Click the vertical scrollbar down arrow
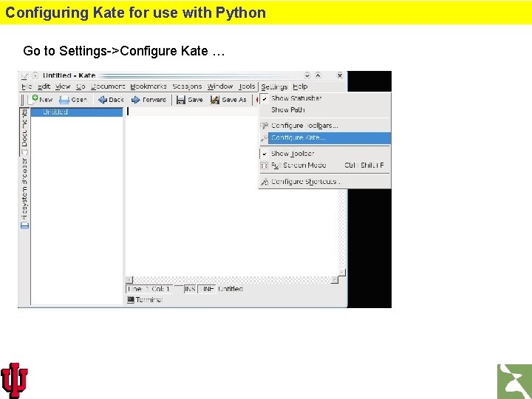The width and height of the screenshot is (532, 399). coord(342,273)
